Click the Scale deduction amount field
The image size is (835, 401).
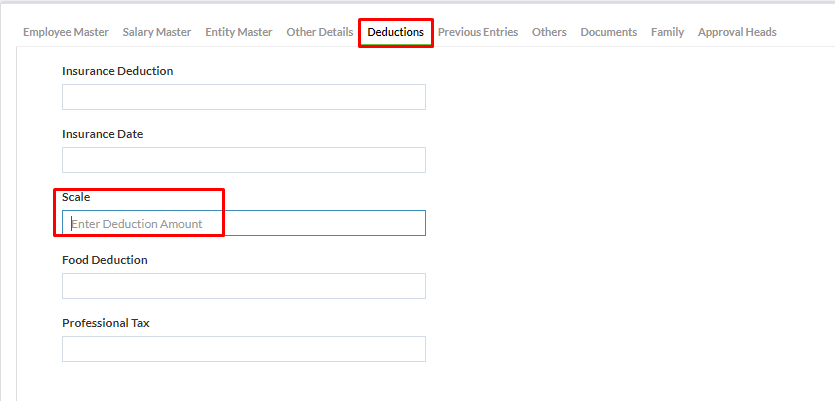tap(244, 223)
